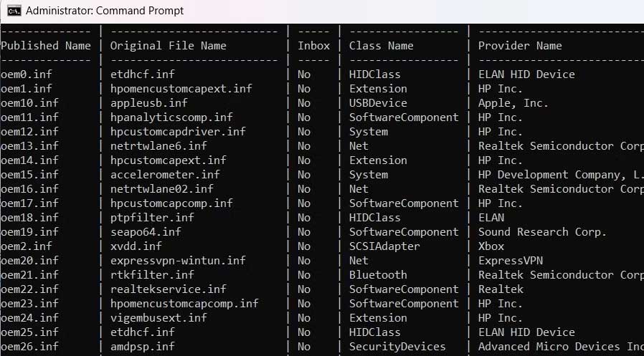Click the Bluetooth class name entry

click(378, 275)
